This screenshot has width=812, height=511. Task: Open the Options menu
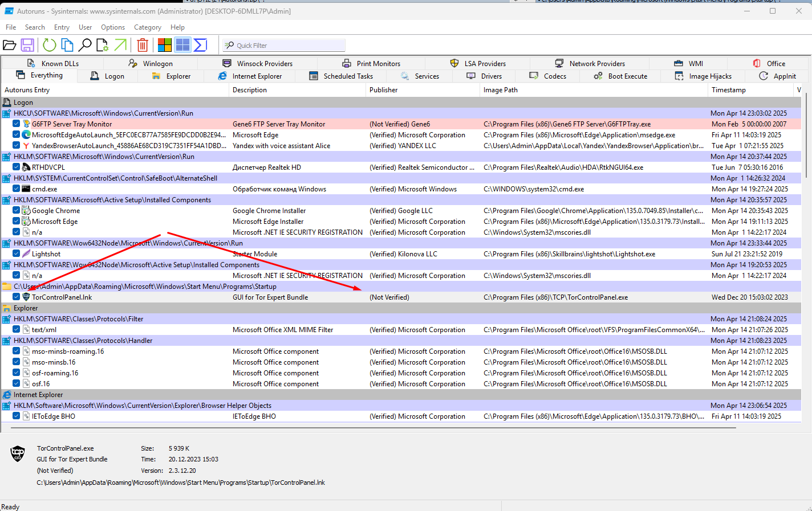pyautogui.click(x=113, y=27)
